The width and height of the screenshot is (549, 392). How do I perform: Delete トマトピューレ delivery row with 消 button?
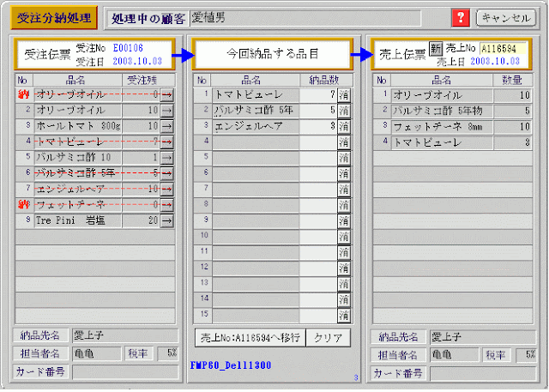(x=344, y=95)
